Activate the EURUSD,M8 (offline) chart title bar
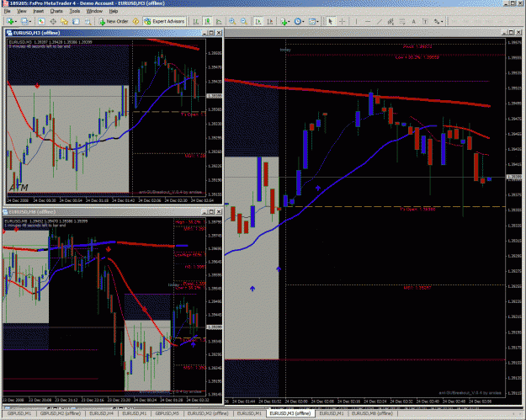 (x=112, y=211)
